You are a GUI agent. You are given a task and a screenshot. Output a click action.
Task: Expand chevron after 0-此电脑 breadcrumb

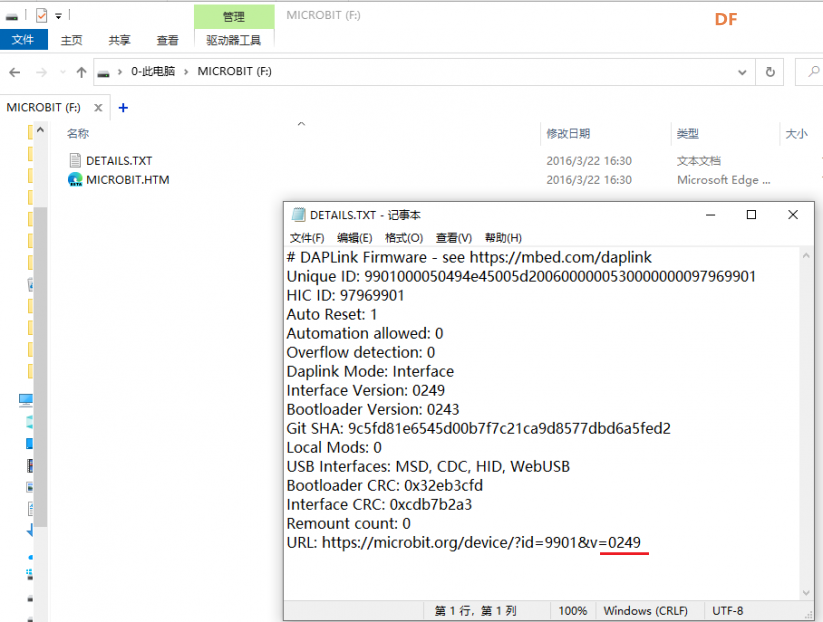[x=186, y=72]
